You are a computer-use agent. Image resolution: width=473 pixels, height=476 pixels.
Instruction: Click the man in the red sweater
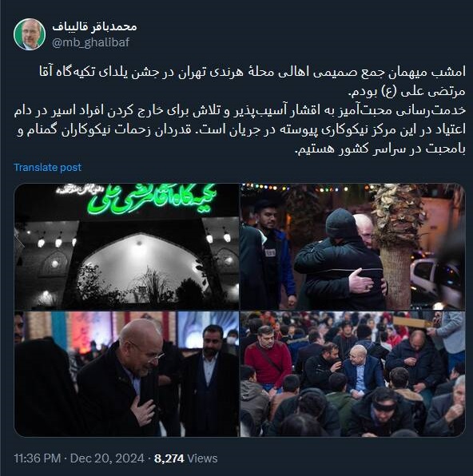(268, 359)
